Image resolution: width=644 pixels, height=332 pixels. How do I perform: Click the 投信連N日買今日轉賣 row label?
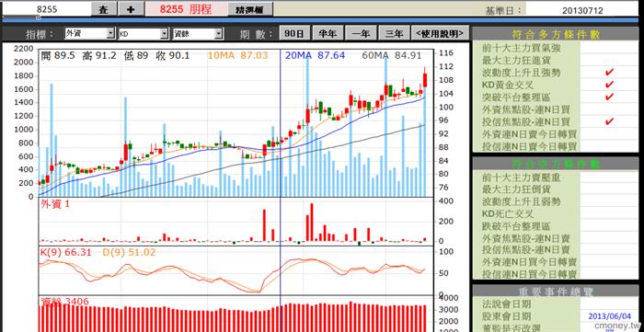[x=529, y=274]
